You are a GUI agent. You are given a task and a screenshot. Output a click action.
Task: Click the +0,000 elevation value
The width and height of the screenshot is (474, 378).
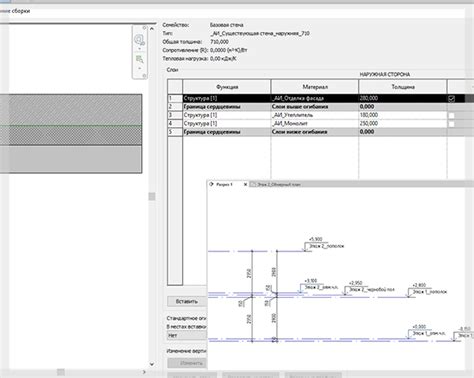pyautogui.click(x=419, y=327)
